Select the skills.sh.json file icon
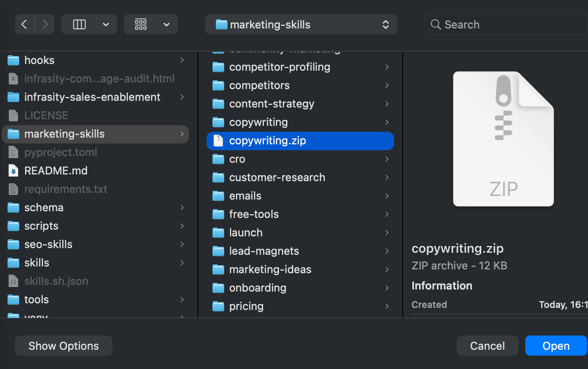 (13, 281)
